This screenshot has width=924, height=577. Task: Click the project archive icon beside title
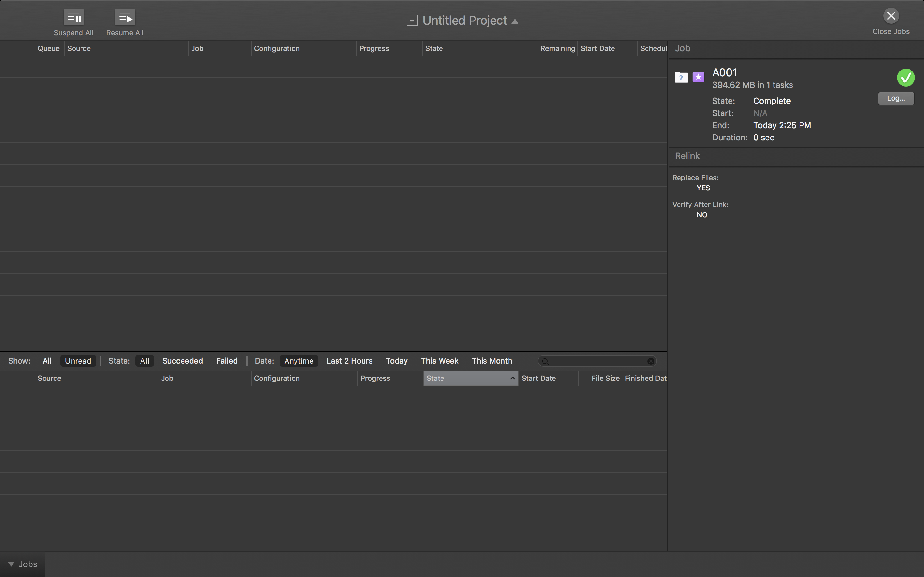(412, 21)
